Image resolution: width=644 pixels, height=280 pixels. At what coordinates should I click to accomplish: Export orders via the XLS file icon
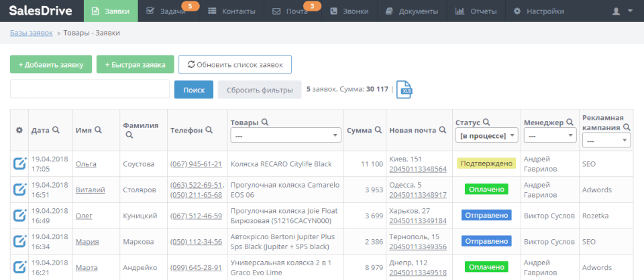click(x=404, y=90)
